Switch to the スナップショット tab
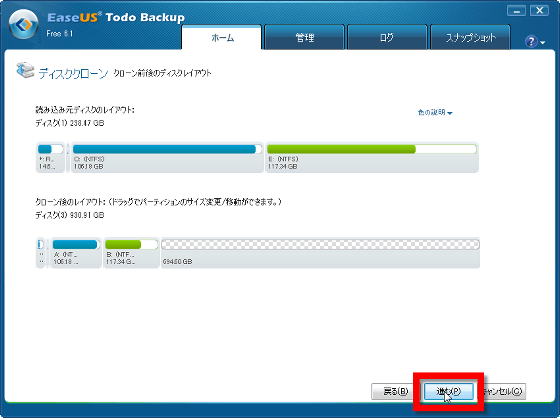 tap(470, 38)
